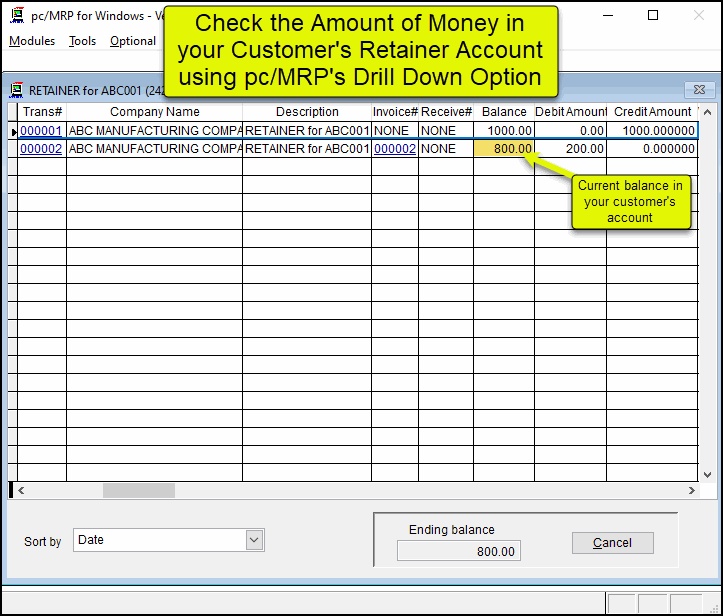The width and height of the screenshot is (723, 616).
Task: Select the 0.000000 credit amount cell
Action: pyautogui.click(x=652, y=148)
